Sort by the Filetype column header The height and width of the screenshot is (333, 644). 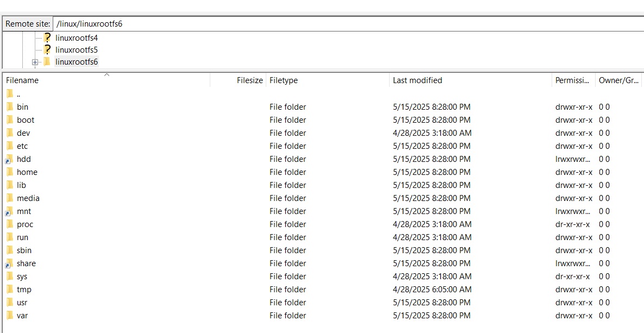[x=328, y=80]
